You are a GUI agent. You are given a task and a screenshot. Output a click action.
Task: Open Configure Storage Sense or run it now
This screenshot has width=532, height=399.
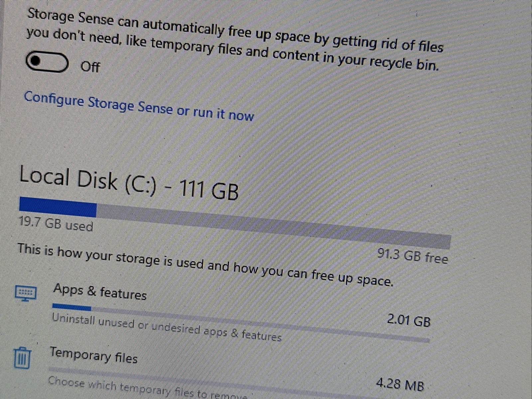(139, 106)
